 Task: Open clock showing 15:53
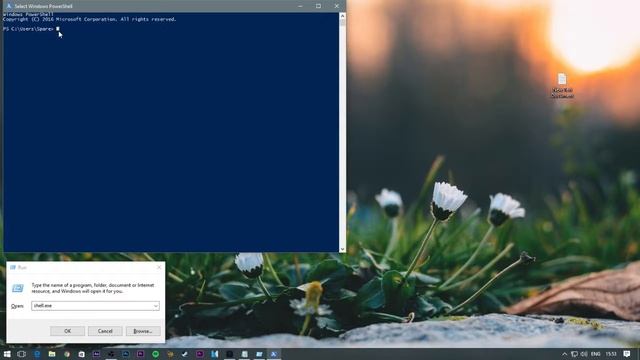611,354
